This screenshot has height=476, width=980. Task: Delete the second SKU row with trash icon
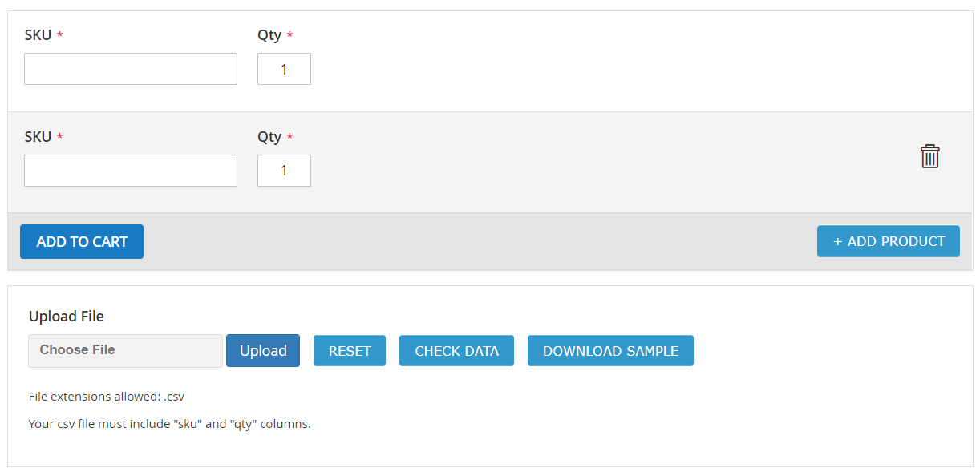[929, 156]
